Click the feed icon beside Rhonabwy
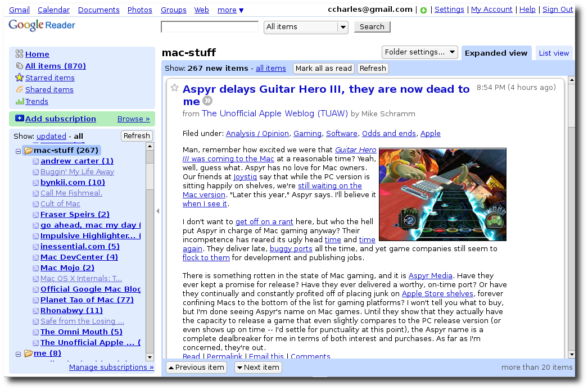Image resolution: width=588 pixels, height=390 pixels. pos(35,311)
